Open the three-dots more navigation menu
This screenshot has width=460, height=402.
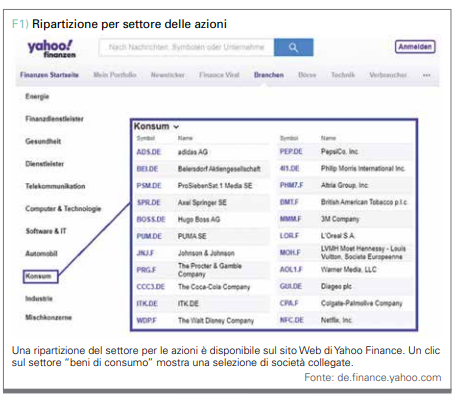pyautogui.click(x=426, y=75)
